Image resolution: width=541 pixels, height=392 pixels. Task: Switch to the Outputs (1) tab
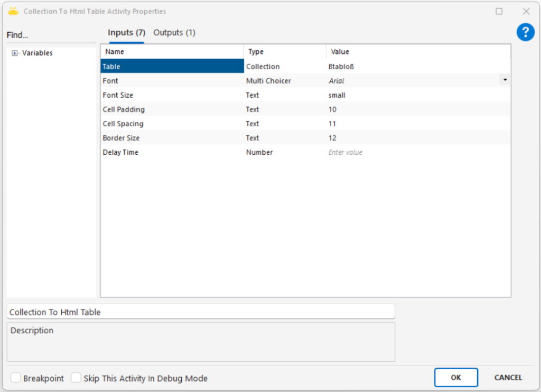pos(174,33)
